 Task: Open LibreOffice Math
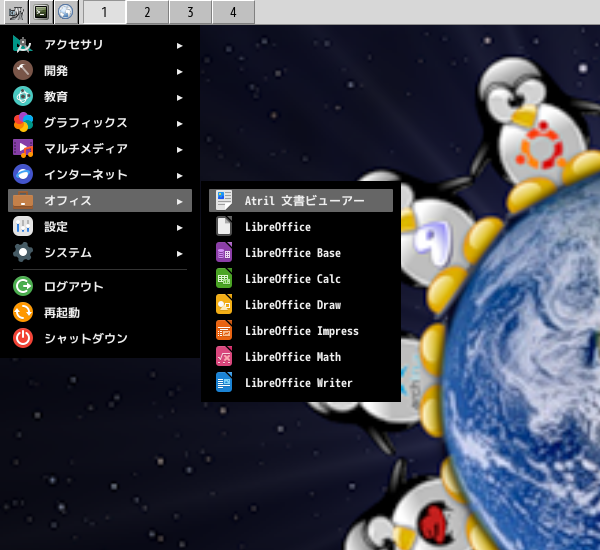point(292,357)
